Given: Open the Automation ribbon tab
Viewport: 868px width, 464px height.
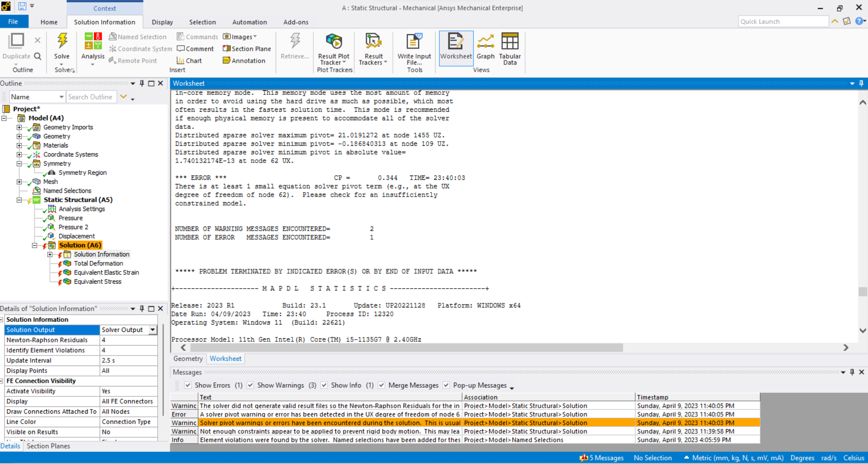Looking at the screenshot, I should [x=249, y=22].
